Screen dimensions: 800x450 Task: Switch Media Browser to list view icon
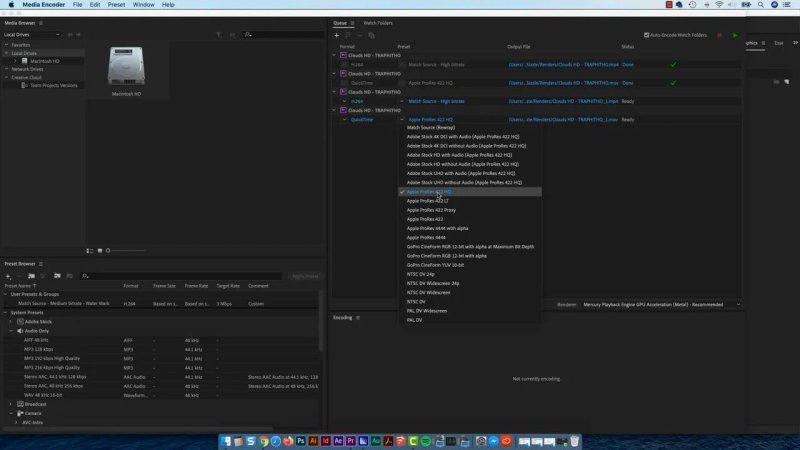click(x=90, y=251)
